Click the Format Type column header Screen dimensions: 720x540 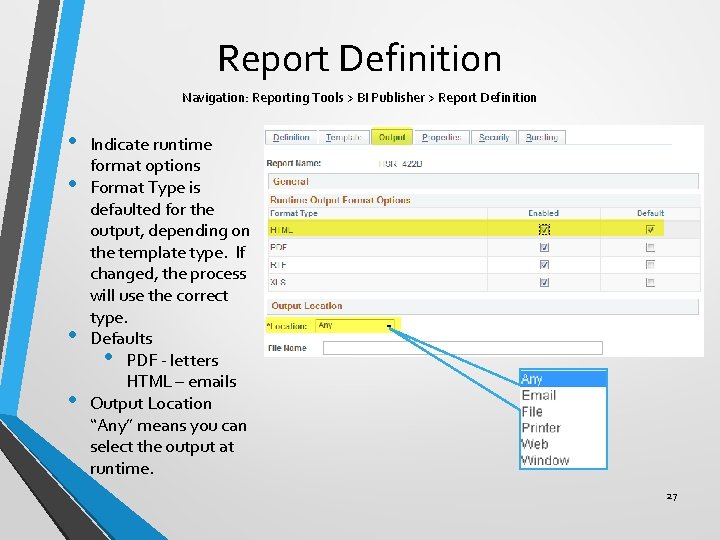point(294,213)
